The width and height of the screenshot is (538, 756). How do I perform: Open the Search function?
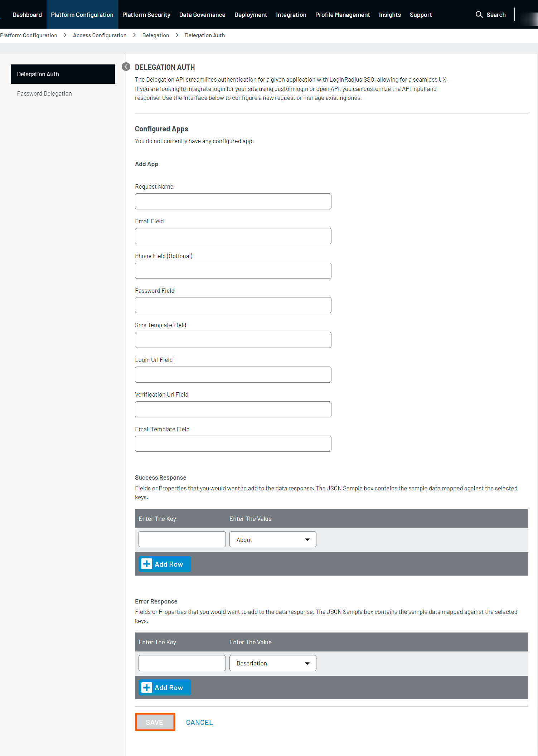click(x=491, y=14)
